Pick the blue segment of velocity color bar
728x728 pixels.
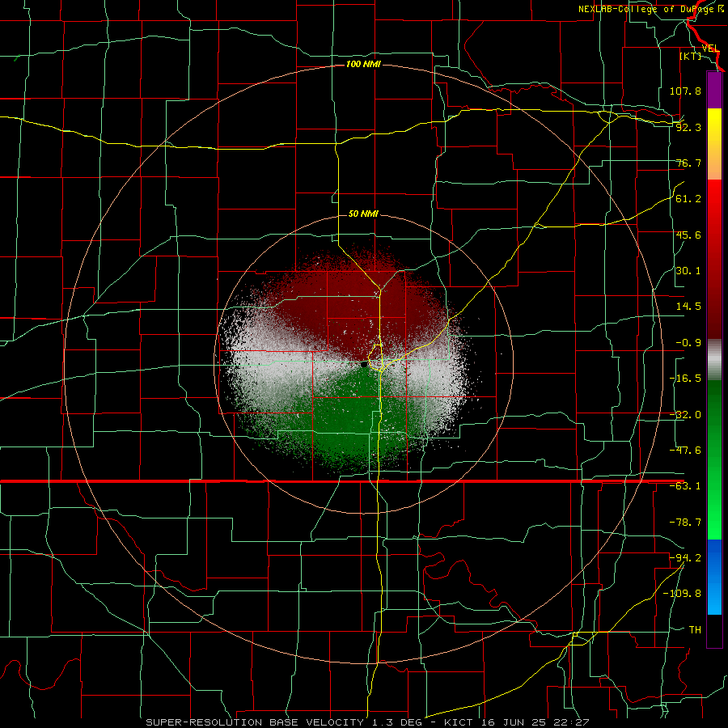(714, 577)
